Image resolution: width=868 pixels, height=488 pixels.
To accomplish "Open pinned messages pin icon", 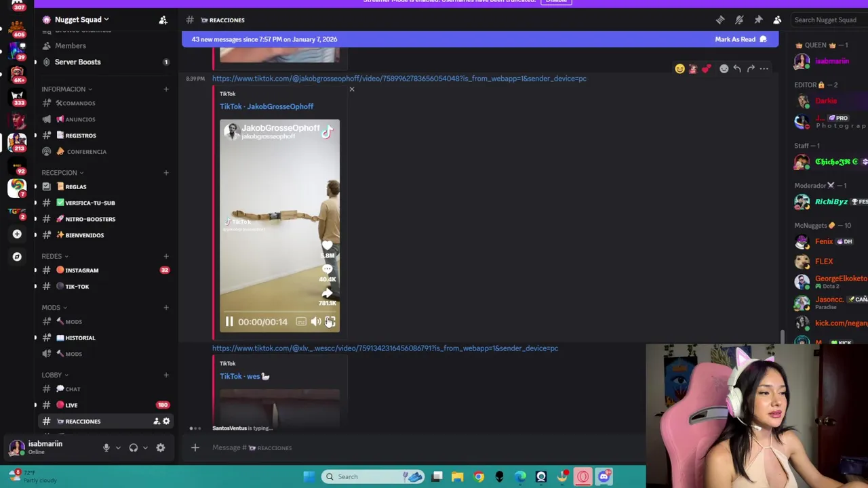I will 758,20.
